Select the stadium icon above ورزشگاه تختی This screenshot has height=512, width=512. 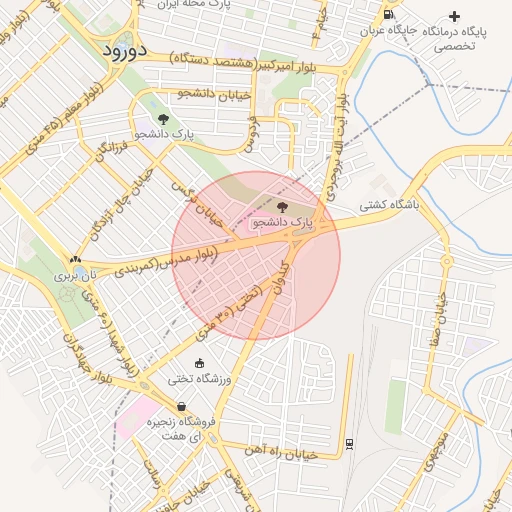[x=199, y=363]
